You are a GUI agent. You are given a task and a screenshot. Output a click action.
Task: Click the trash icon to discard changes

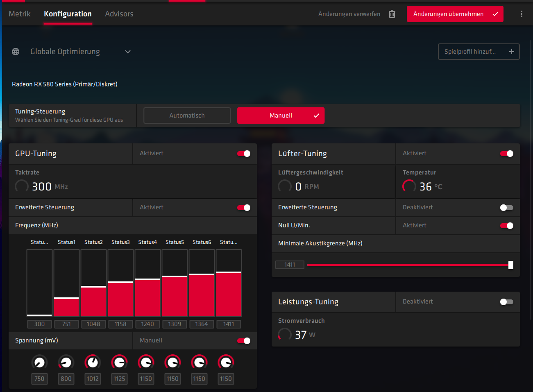[x=392, y=14]
